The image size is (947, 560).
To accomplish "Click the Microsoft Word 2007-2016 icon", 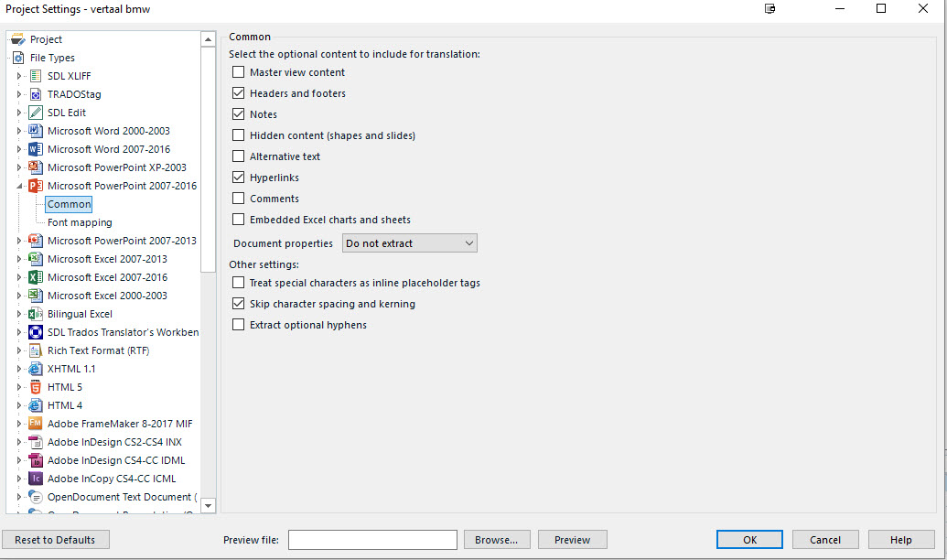I will [x=36, y=149].
